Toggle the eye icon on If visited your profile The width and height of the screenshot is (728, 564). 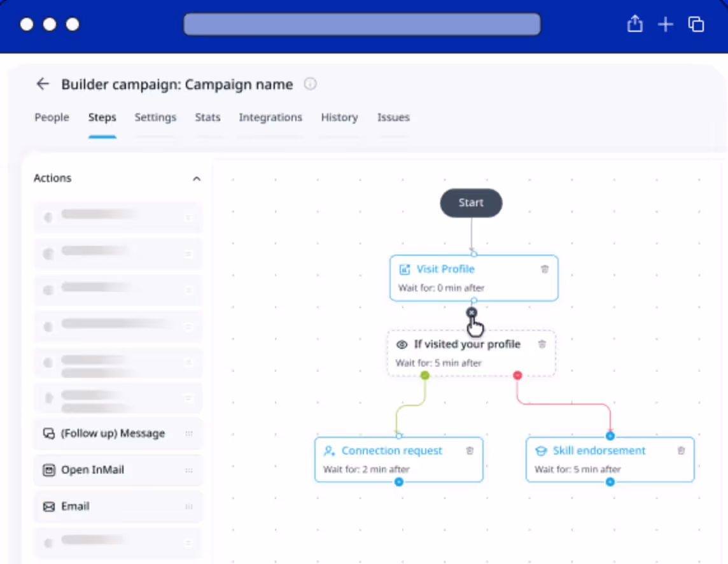coord(402,344)
